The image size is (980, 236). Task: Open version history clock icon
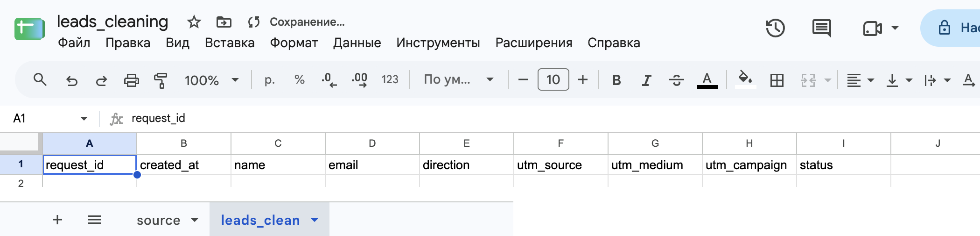[775, 28]
